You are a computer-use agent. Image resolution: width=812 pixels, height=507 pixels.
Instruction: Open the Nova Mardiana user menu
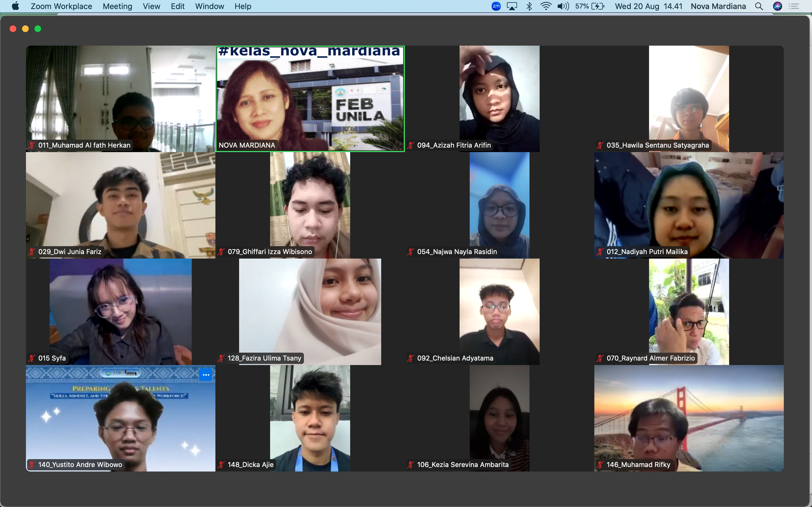tap(718, 6)
